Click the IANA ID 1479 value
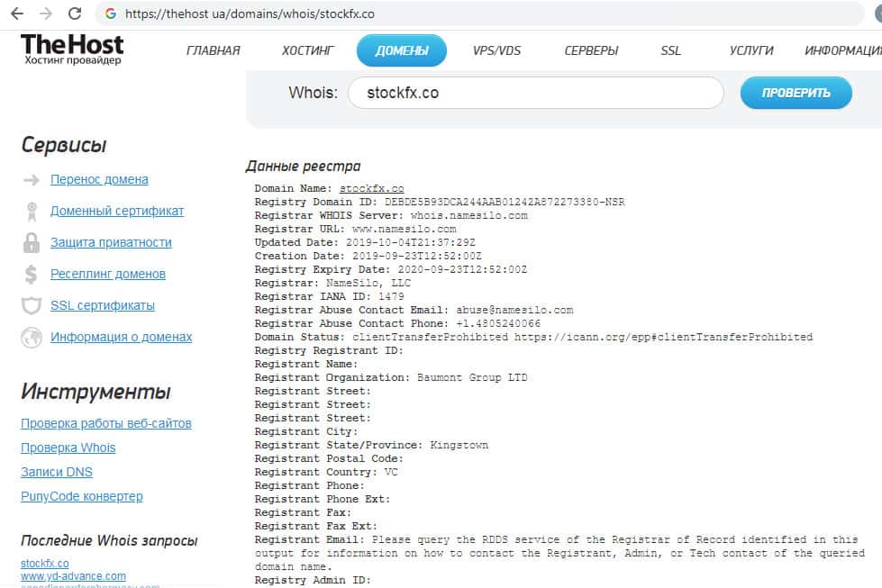The height and width of the screenshot is (588, 882). point(391,297)
